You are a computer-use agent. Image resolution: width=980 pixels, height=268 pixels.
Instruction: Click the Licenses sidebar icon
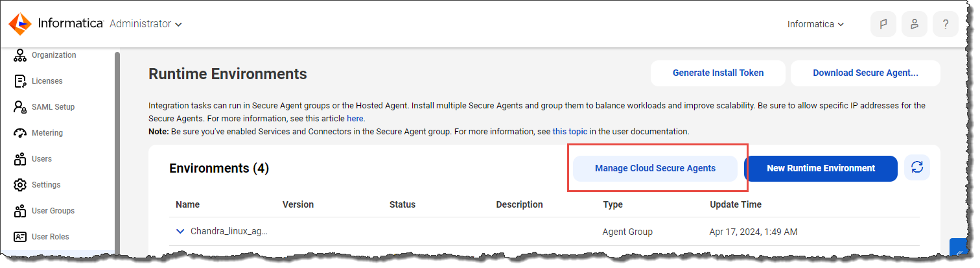click(x=20, y=81)
